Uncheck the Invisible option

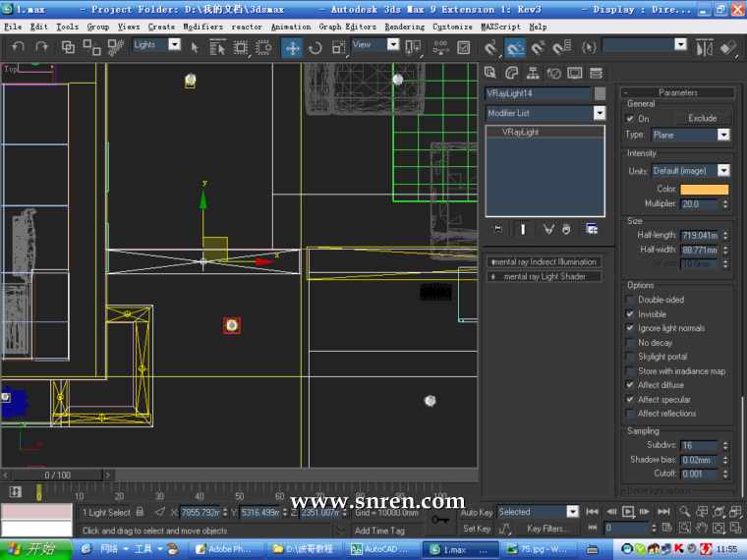[630, 314]
